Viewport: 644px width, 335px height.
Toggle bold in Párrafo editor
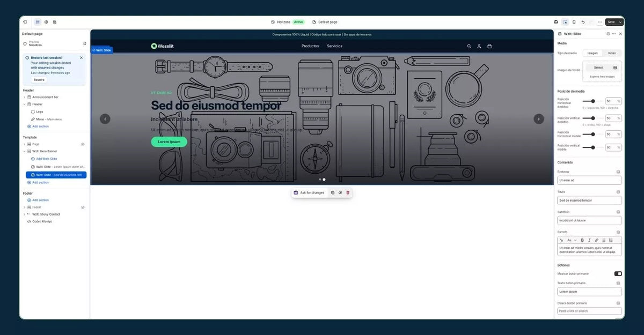point(582,240)
